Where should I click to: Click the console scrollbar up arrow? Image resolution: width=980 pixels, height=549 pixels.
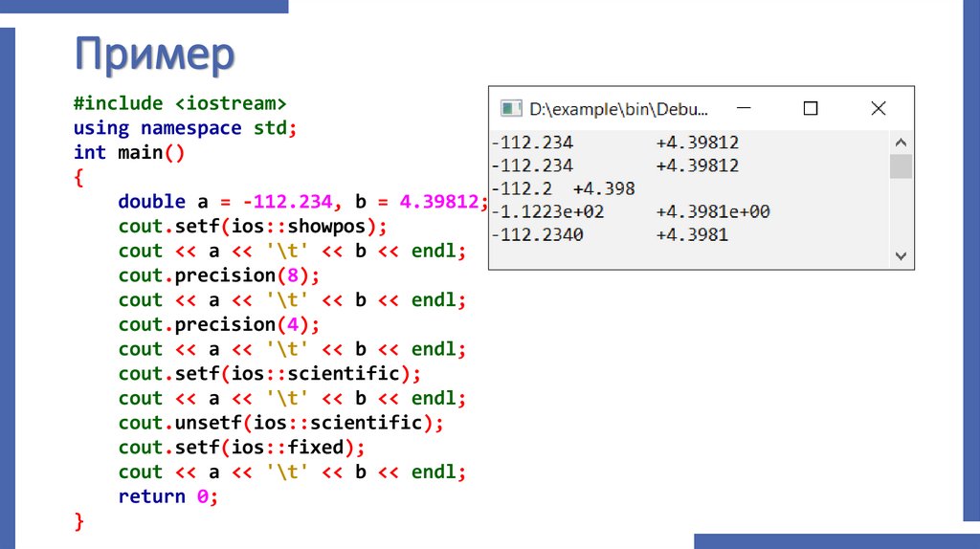901,143
